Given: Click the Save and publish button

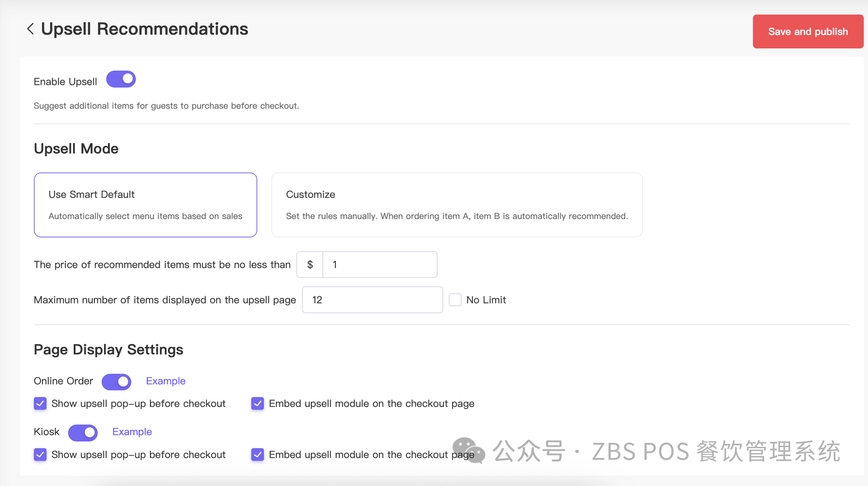Looking at the screenshot, I should (808, 32).
